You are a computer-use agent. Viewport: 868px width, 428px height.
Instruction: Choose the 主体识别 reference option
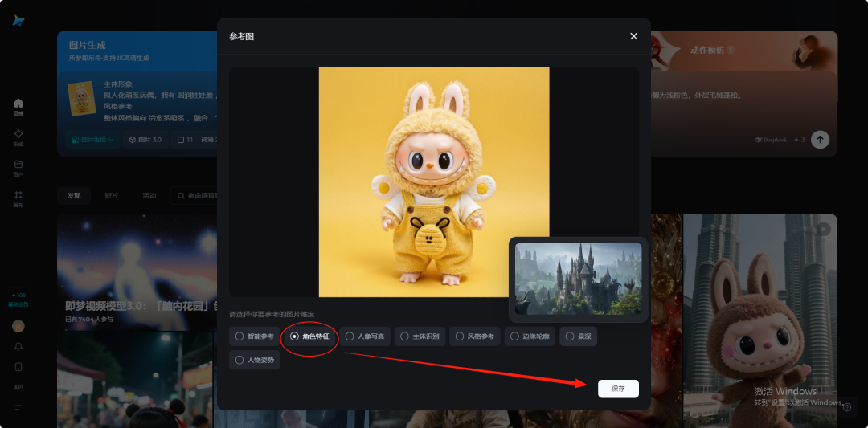[420, 336]
